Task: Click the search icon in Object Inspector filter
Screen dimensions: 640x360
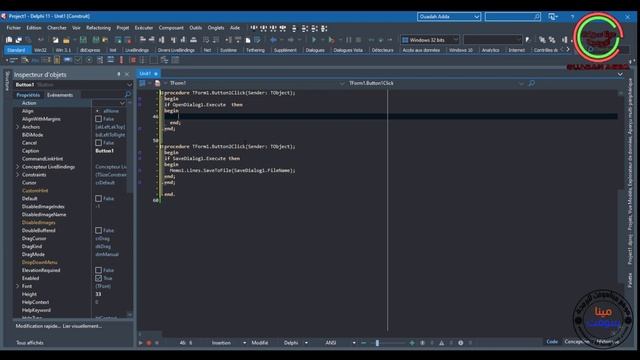Action: [x=127, y=95]
